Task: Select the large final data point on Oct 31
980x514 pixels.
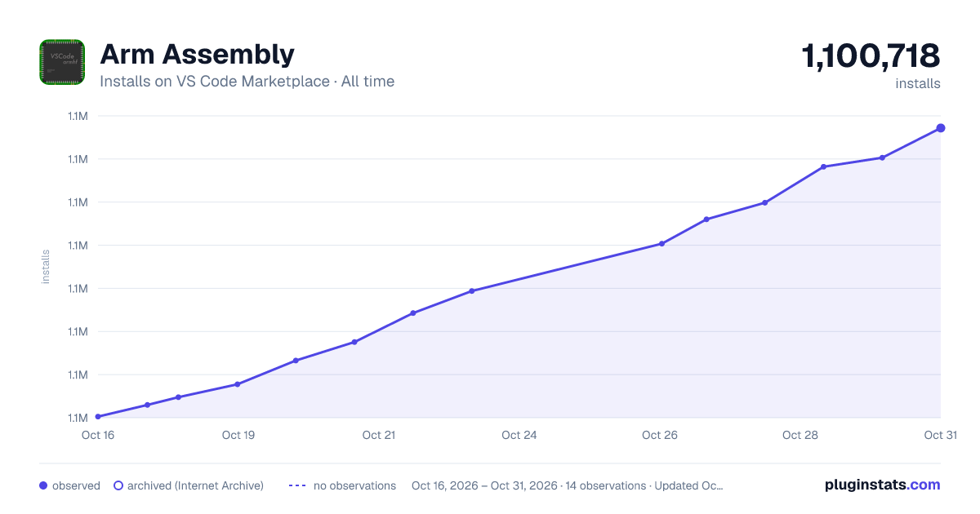Action: point(941,128)
